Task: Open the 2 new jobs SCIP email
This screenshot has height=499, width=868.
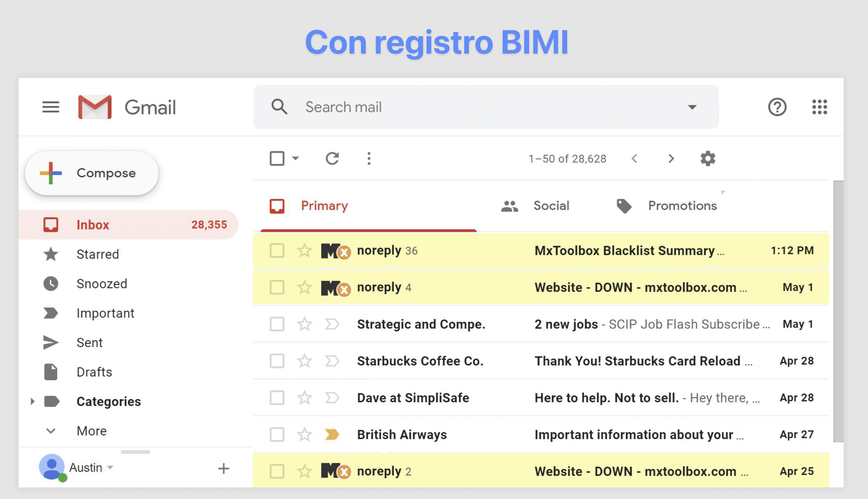Action: click(541, 324)
